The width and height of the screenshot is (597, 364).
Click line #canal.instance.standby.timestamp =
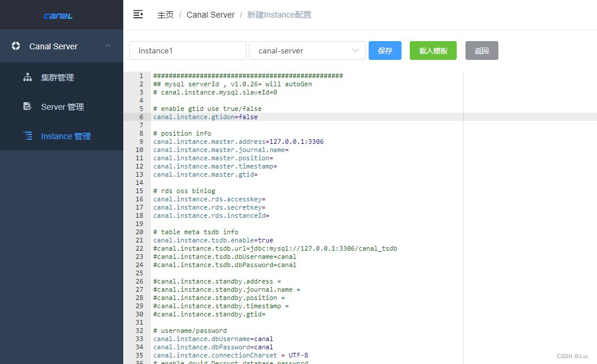[x=221, y=306]
